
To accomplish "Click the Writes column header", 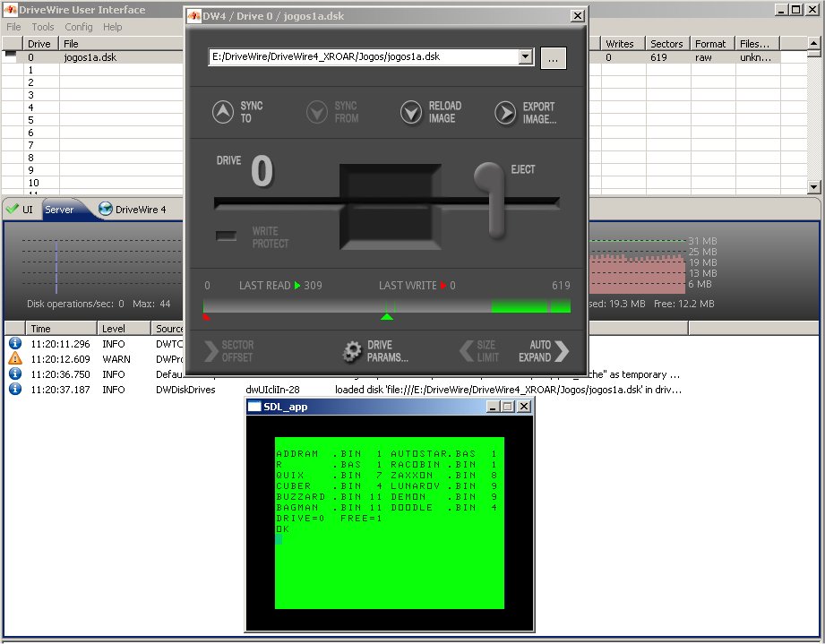I will pos(623,44).
